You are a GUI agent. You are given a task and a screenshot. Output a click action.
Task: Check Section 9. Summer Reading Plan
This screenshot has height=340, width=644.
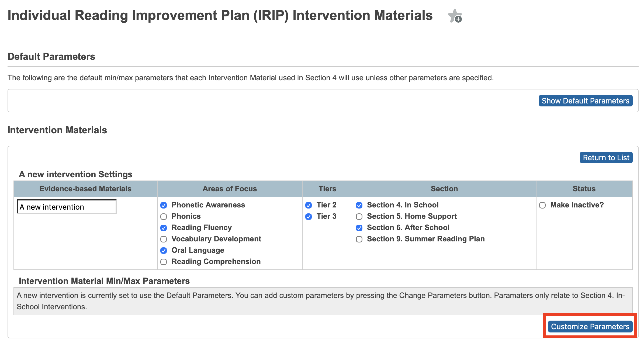359,239
